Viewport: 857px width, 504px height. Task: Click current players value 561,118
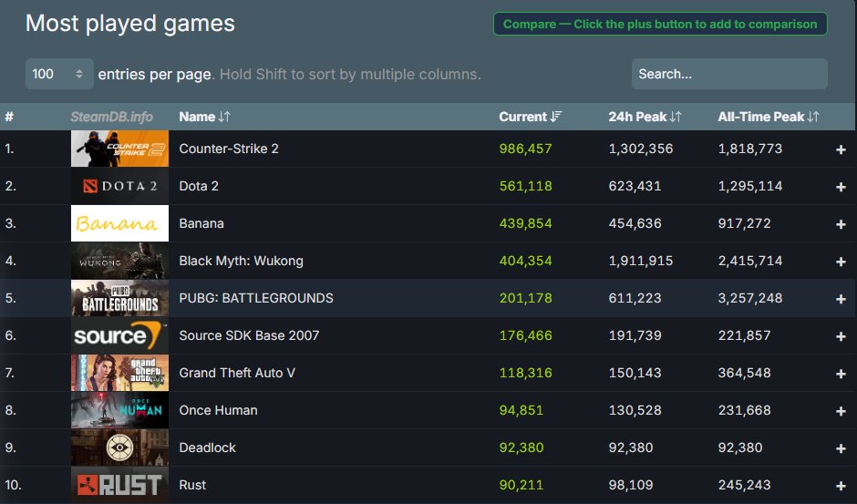click(x=525, y=186)
